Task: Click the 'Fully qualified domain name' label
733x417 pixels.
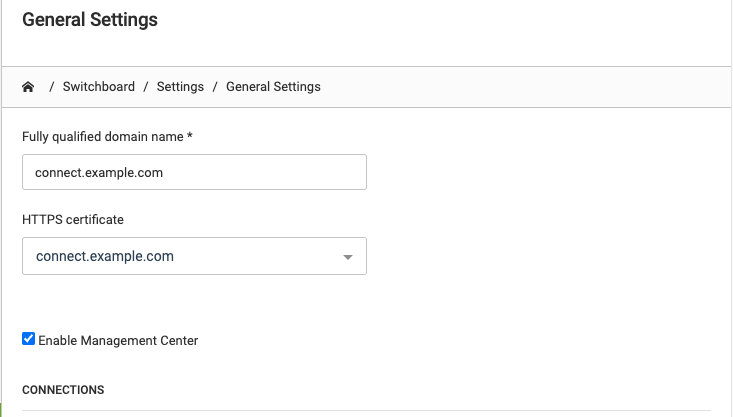Action: click(x=103, y=137)
